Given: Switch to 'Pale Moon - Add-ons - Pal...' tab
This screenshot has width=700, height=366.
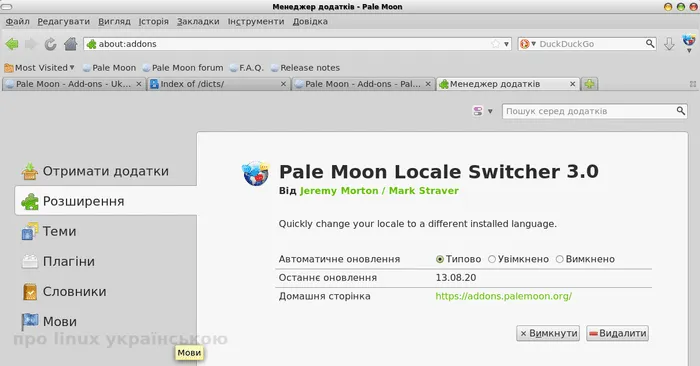Looking at the screenshot, I should (363, 84).
